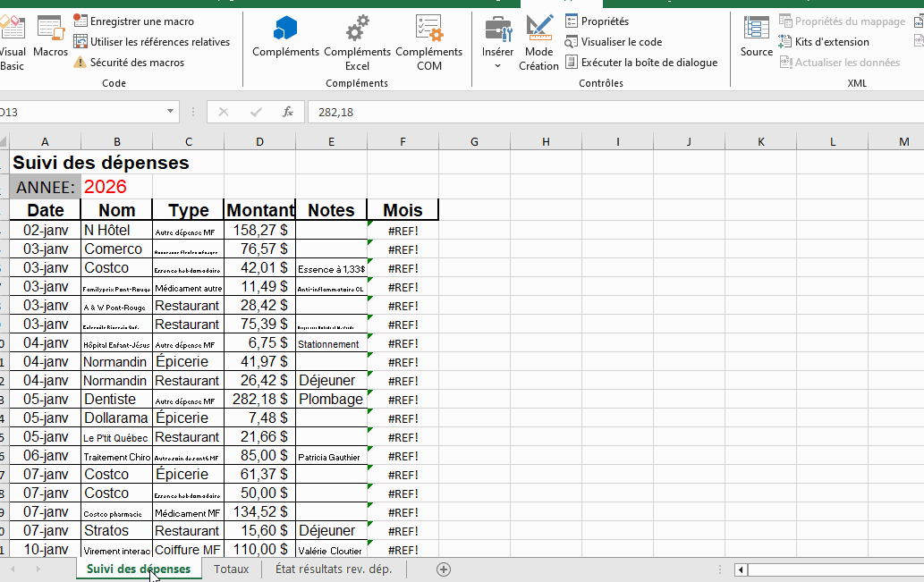Open Sécurité des macros settings

coord(137,63)
